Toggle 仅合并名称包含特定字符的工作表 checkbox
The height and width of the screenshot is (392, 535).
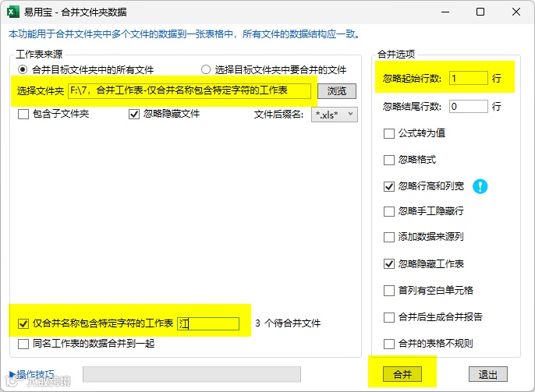(x=23, y=323)
